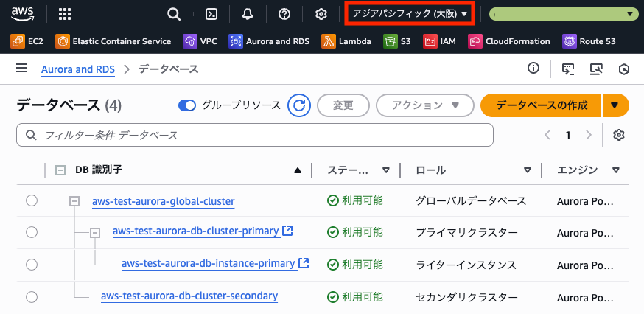Go to Aurora and RDS breadcrumb
The height and width of the screenshot is (314, 644).
[x=78, y=69]
